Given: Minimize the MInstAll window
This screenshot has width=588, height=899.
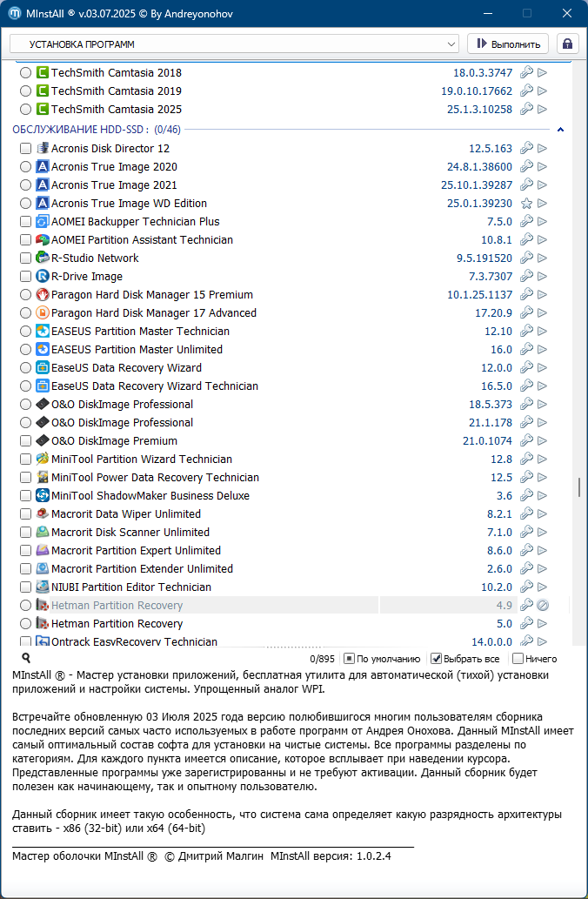Looking at the screenshot, I should tap(488, 13).
